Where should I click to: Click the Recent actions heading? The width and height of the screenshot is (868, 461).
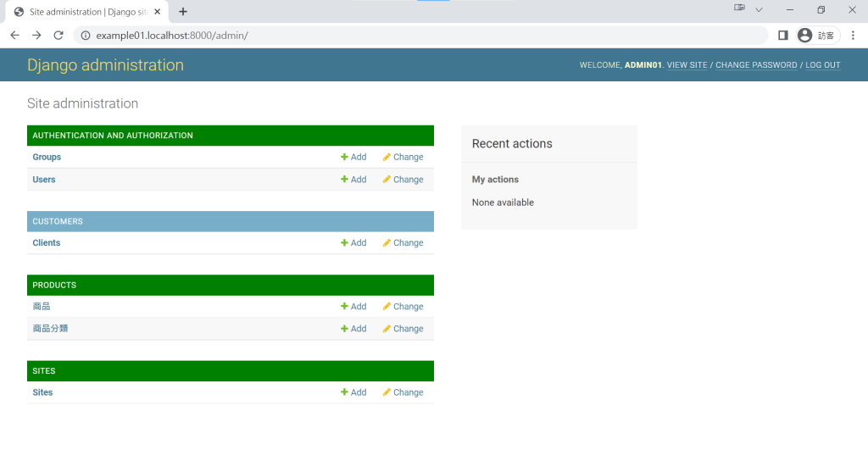512,144
